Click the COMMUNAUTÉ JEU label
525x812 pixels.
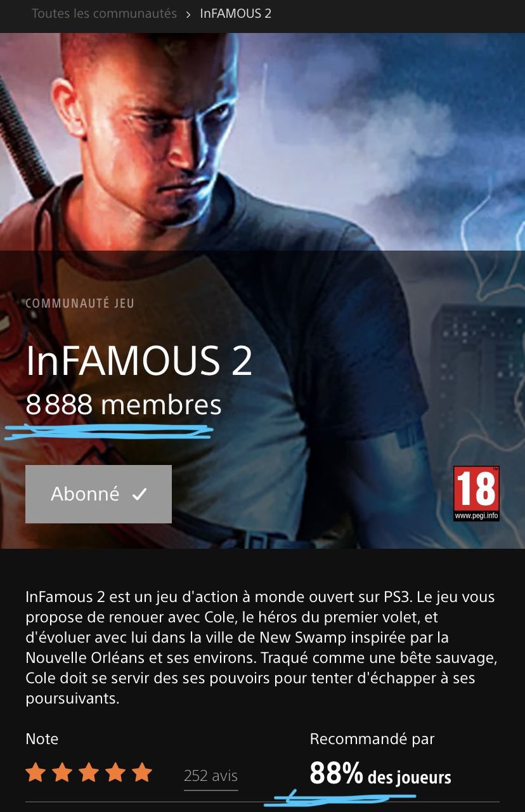click(x=80, y=303)
